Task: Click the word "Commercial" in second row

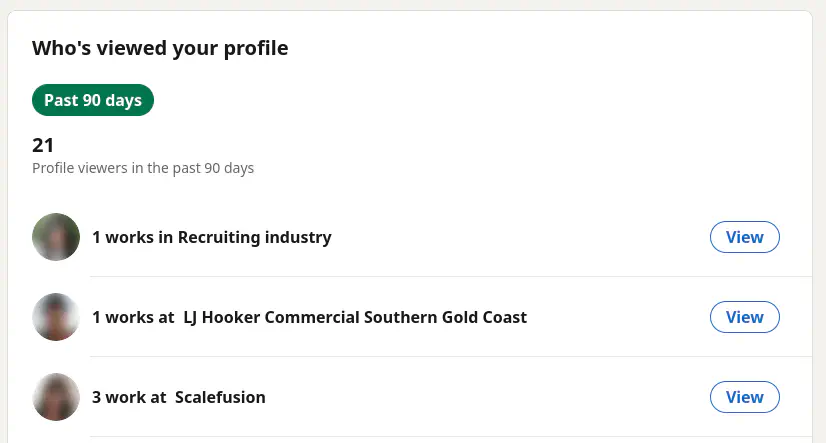Action: [318, 317]
